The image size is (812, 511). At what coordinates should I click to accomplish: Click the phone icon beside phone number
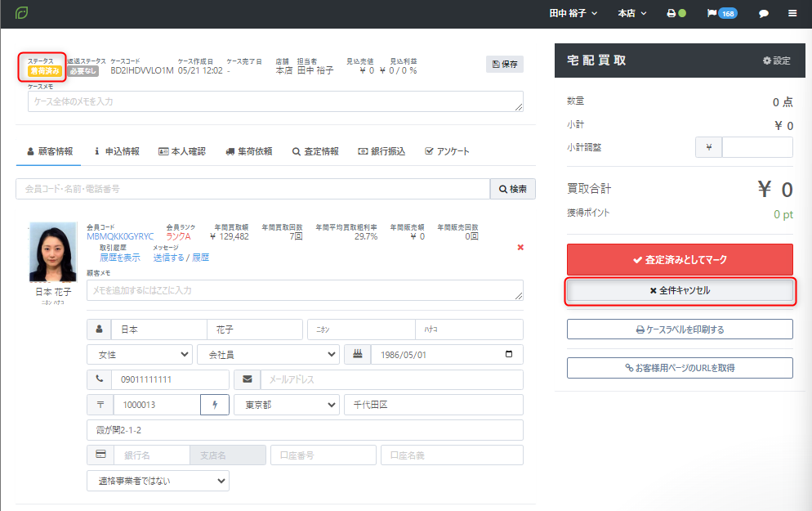pos(100,379)
